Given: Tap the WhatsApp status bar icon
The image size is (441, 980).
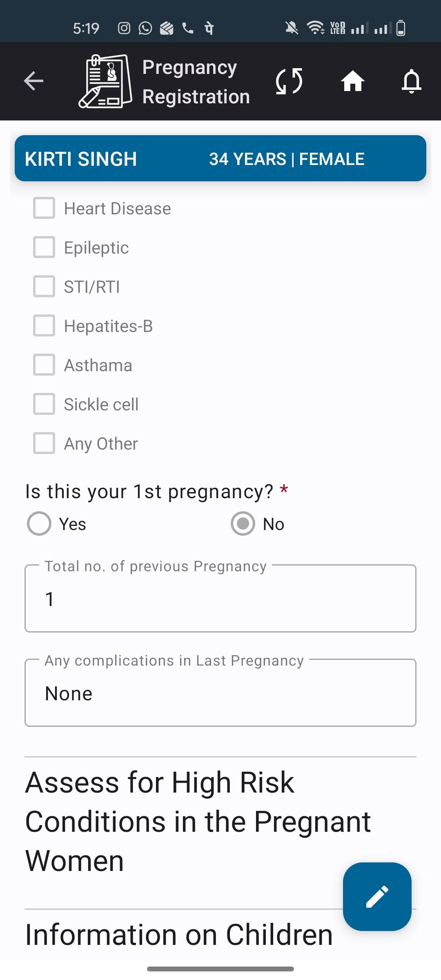Looking at the screenshot, I should coord(145,28).
